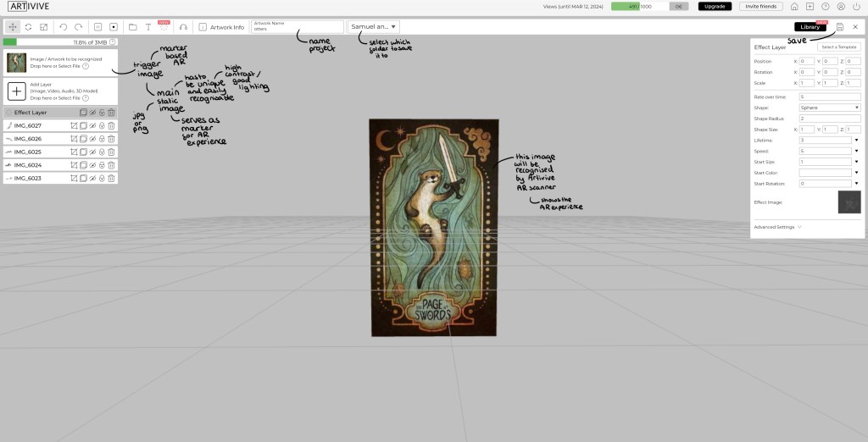Open the Samuel folder selection dropdown
The width and height of the screenshot is (868, 442).
[x=373, y=27]
